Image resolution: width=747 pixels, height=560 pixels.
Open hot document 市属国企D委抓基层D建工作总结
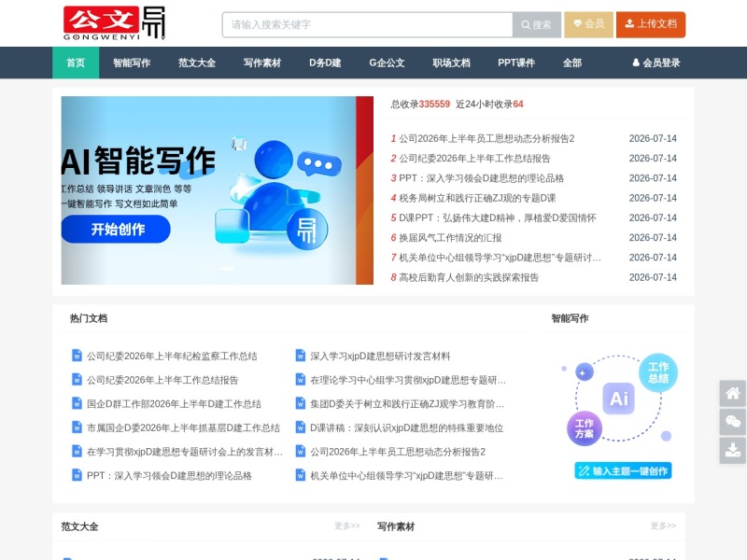(x=183, y=427)
